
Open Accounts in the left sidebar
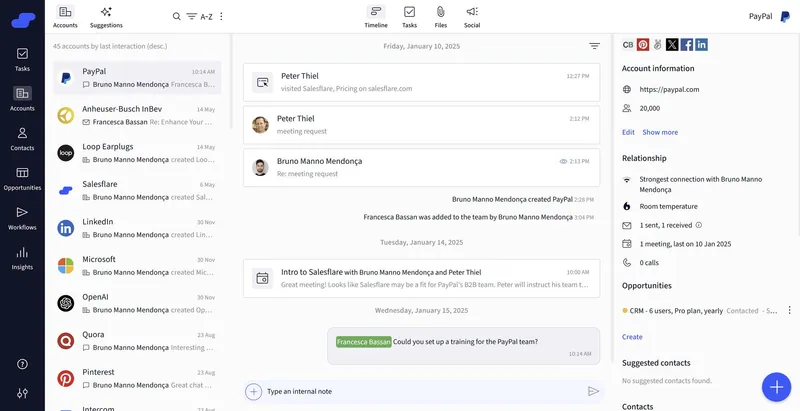tap(22, 99)
